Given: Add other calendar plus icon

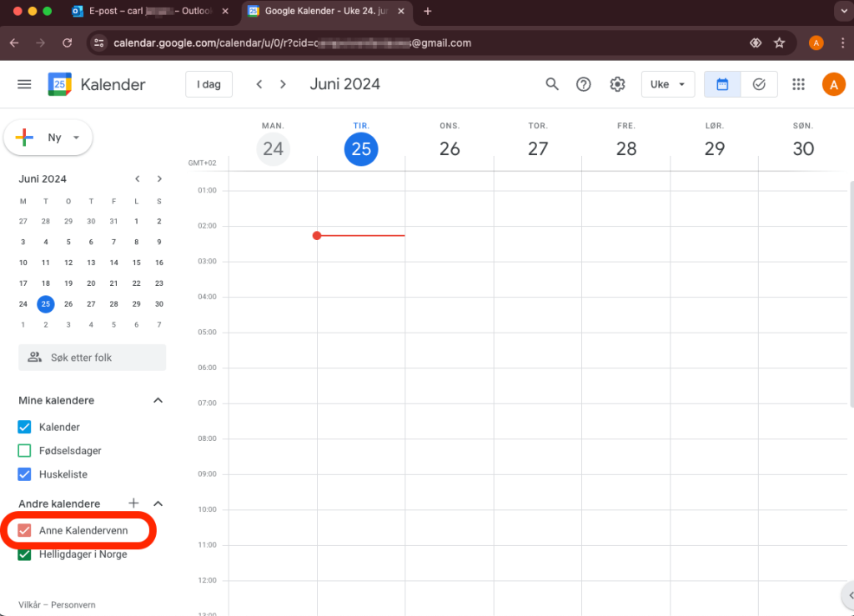Looking at the screenshot, I should click(x=133, y=503).
